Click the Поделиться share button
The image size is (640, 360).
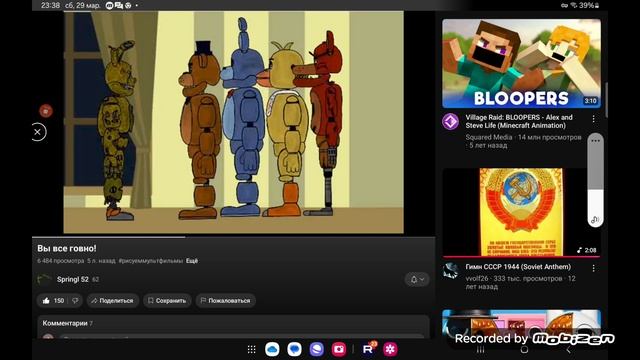tap(112, 301)
